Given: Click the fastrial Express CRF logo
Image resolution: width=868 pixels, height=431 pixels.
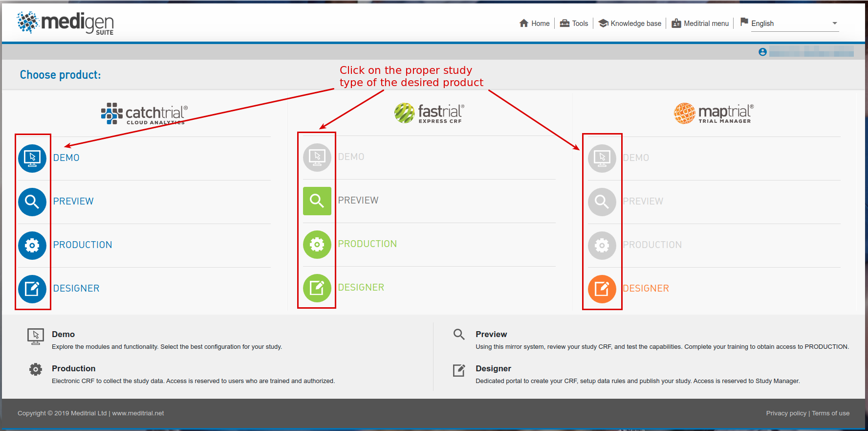Looking at the screenshot, I should coord(429,113).
